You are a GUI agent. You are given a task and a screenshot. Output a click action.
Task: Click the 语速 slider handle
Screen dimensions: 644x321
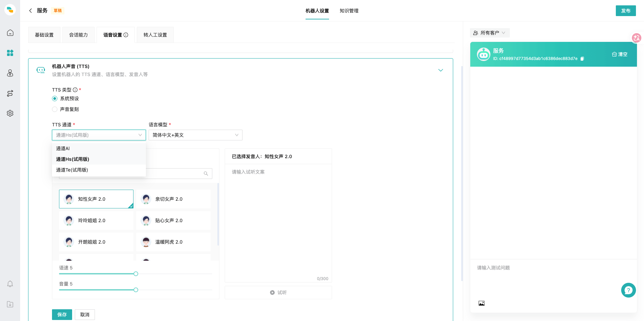click(x=136, y=274)
